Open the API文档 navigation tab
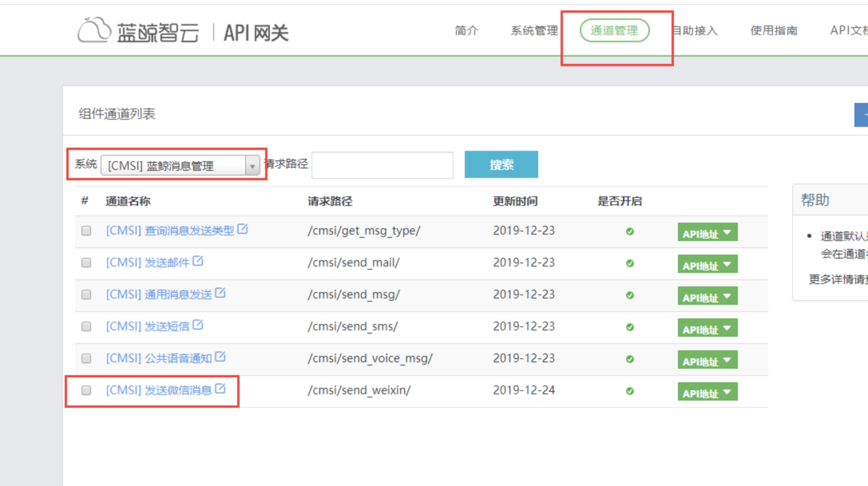Screen dimensions: 868x486 coord(849,31)
